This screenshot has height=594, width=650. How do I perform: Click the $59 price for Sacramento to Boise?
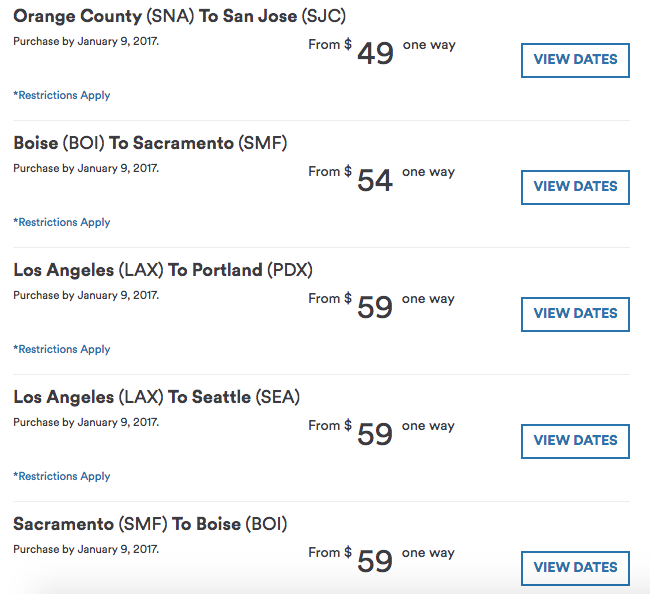(375, 561)
